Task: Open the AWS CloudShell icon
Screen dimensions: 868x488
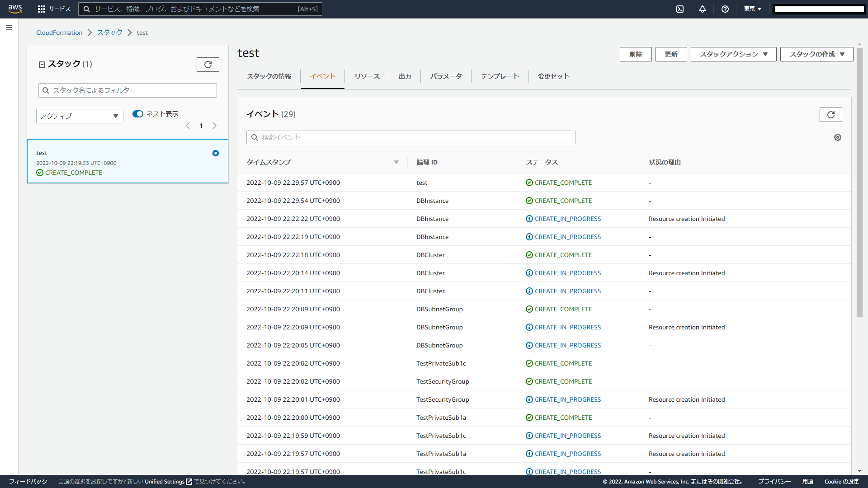Action: click(x=680, y=9)
